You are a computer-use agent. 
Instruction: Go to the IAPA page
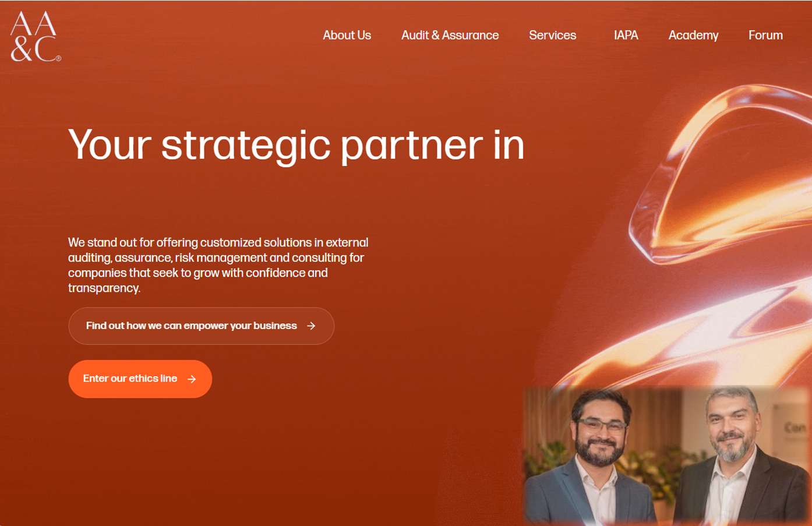click(x=626, y=35)
